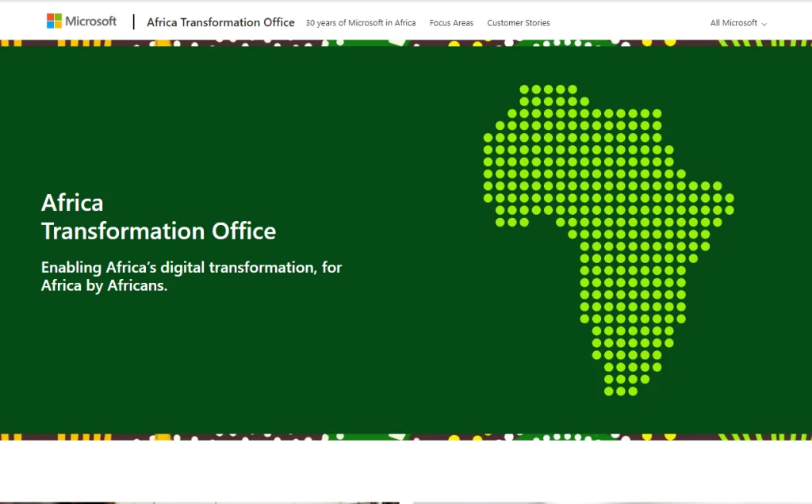Screen dimensions: 812x504
Task: Click the Microsoft four-square logo
Action: tap(54, 21)
